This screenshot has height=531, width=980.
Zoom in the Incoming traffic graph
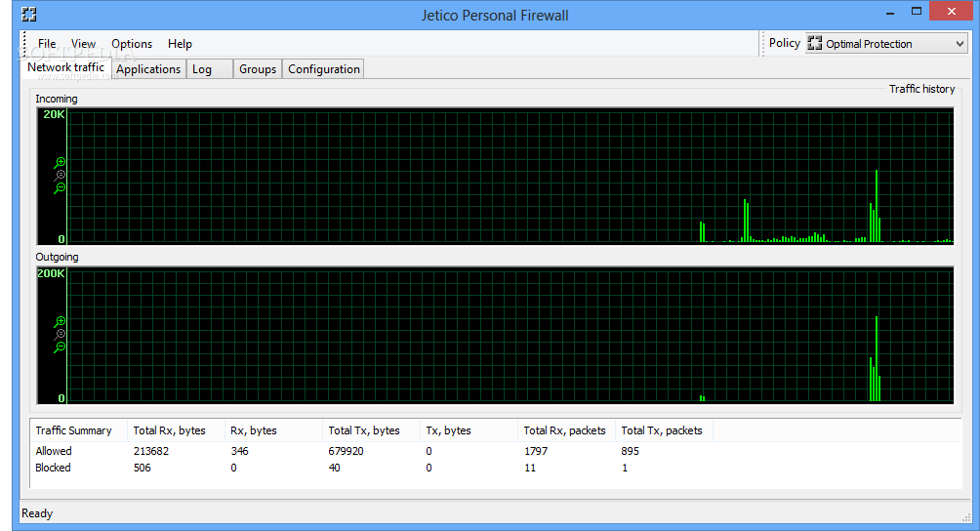[x=60, y=163]
